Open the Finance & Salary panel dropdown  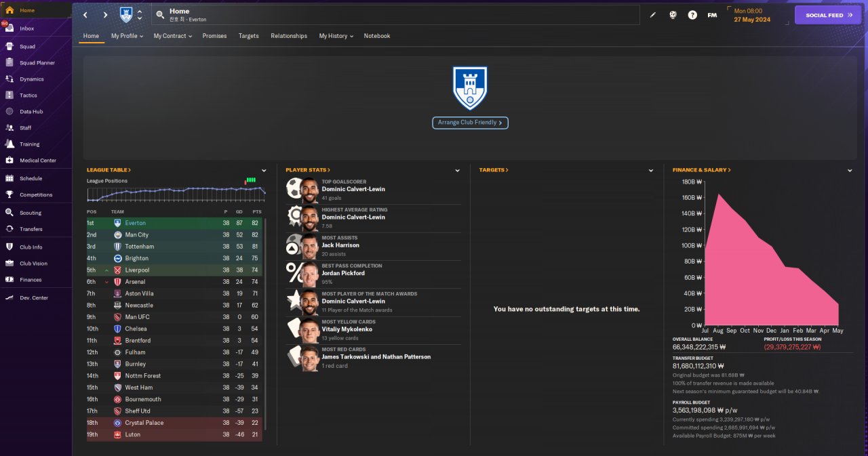(x=850, y=171)
